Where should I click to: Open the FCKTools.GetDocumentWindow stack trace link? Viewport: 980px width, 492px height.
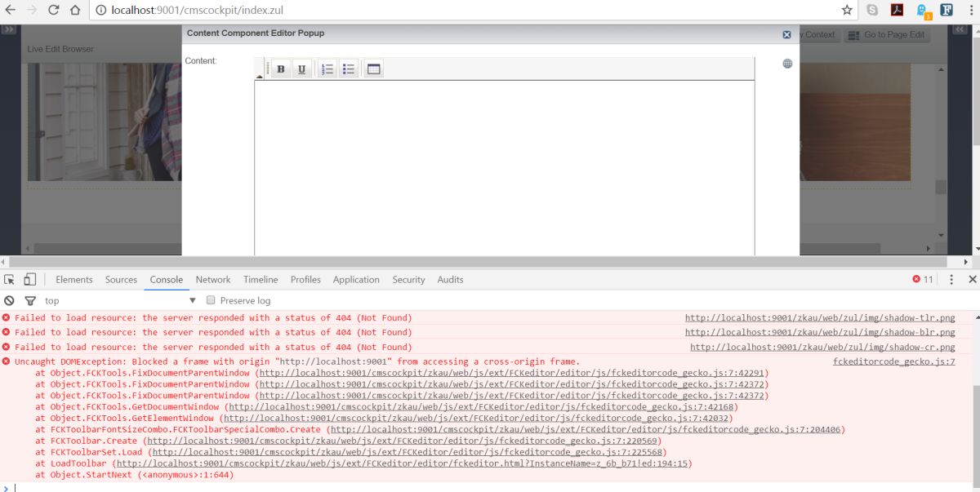pos(481,407)
